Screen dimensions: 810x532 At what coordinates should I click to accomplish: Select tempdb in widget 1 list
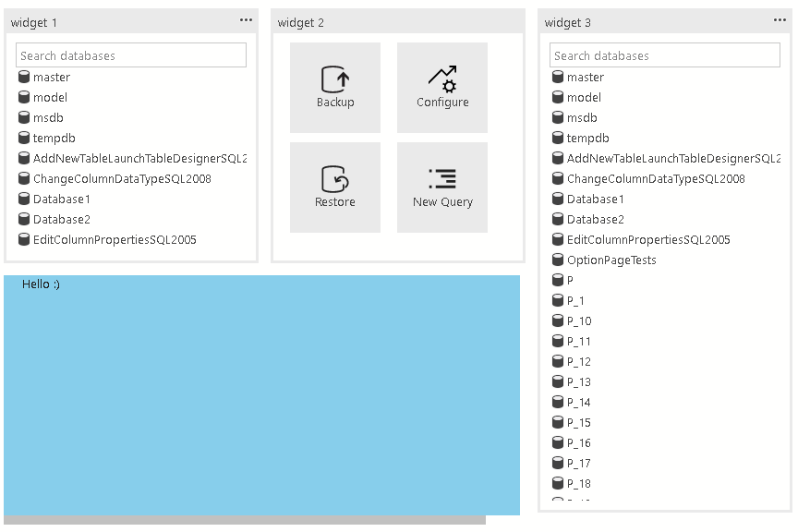(x=54, y=139)
